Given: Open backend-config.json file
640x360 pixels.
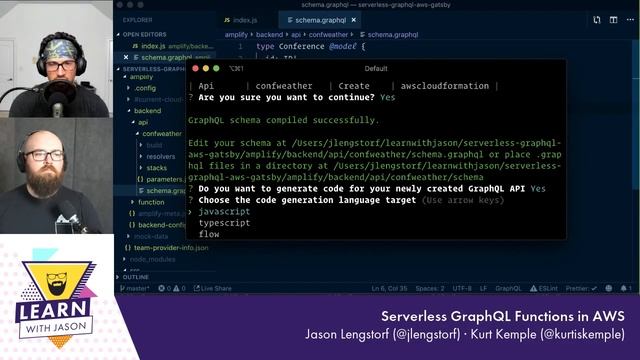Looking at the screenshot, I should [158, 225].
